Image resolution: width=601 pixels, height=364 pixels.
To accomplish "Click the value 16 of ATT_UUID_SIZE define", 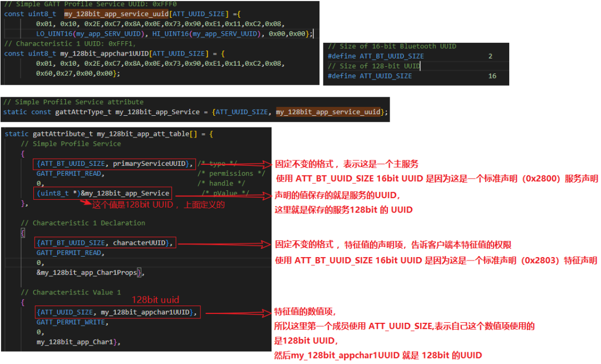I will [x=492, y=76].
